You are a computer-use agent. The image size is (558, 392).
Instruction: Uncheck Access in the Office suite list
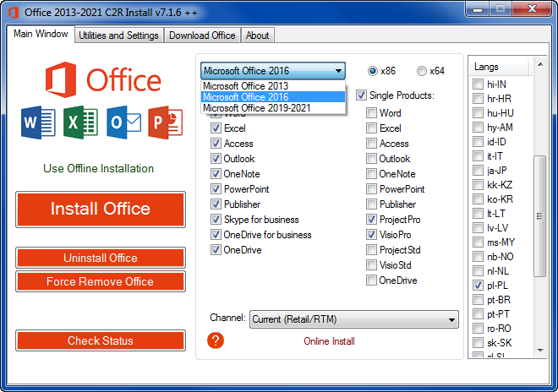[x=216, y=144]
